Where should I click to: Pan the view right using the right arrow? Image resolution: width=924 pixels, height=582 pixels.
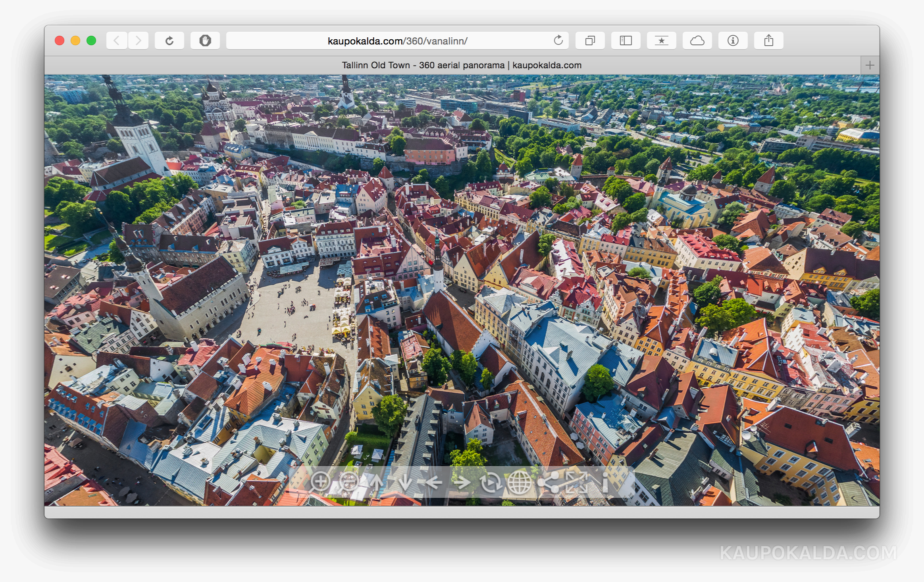(x=462, y=484)
